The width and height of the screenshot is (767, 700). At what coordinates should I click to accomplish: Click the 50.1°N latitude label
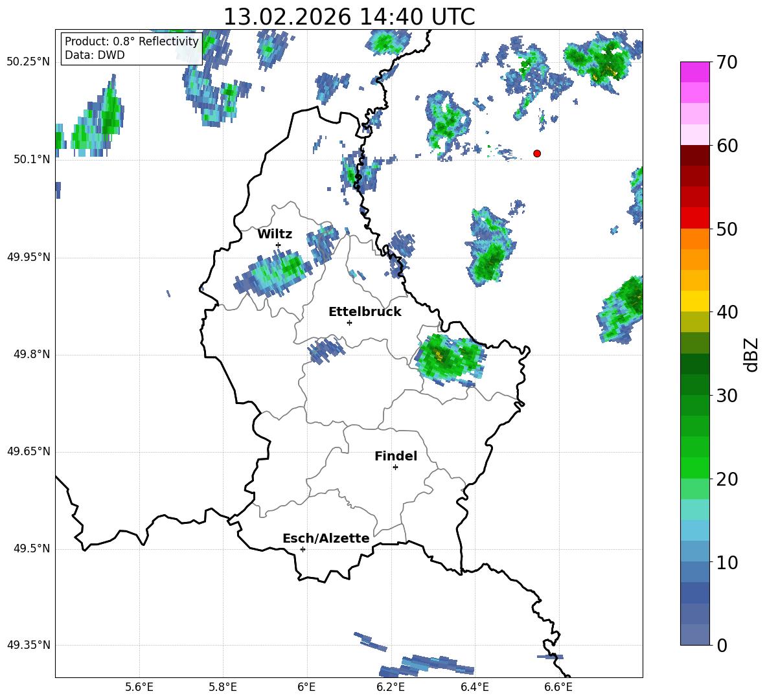tap(32, 159)
